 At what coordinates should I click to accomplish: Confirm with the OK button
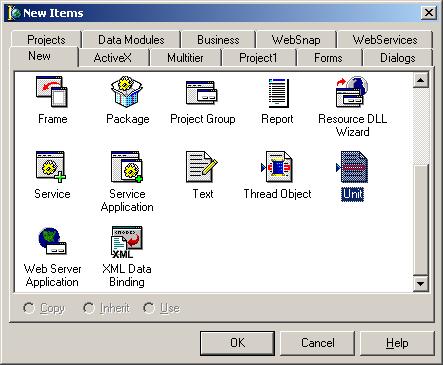click(x=237, y=343)
